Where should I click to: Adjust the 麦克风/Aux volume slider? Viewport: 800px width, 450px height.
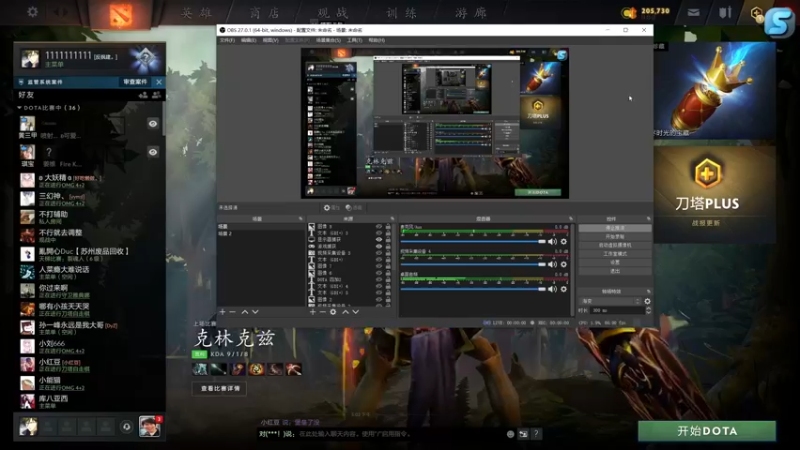[473, 241]
